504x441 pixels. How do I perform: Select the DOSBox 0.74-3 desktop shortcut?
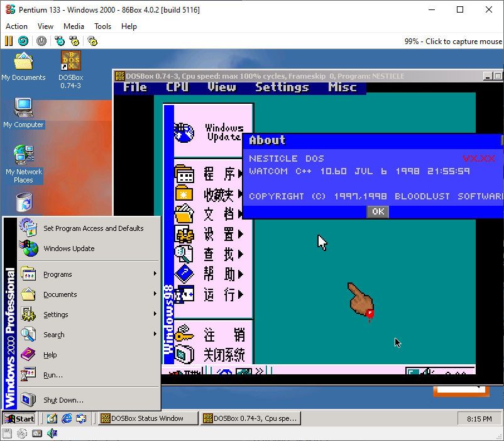(71, 70)
